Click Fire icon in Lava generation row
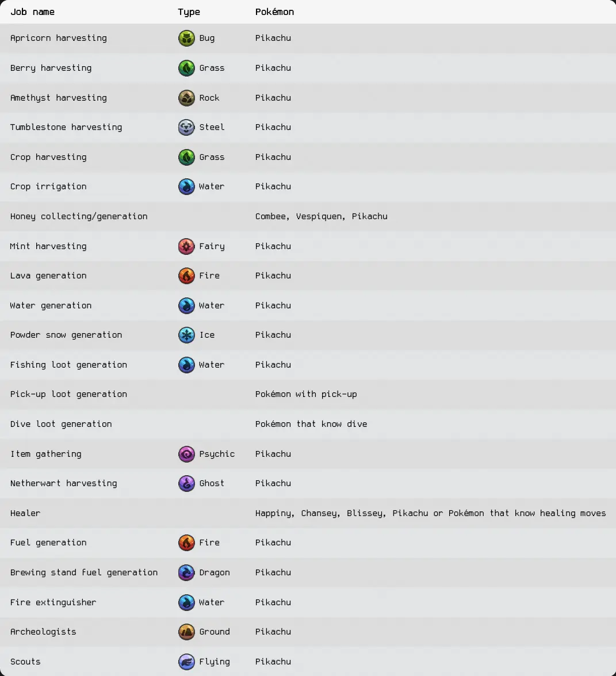Screen dimensions: 616x676 click(186, 276)
